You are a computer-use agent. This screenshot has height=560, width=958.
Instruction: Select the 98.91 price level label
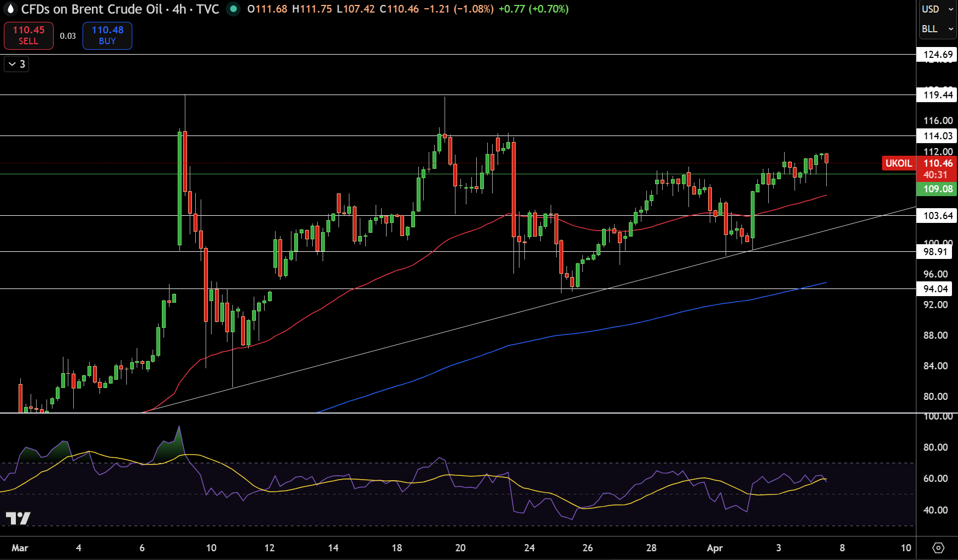coord(935,252)
